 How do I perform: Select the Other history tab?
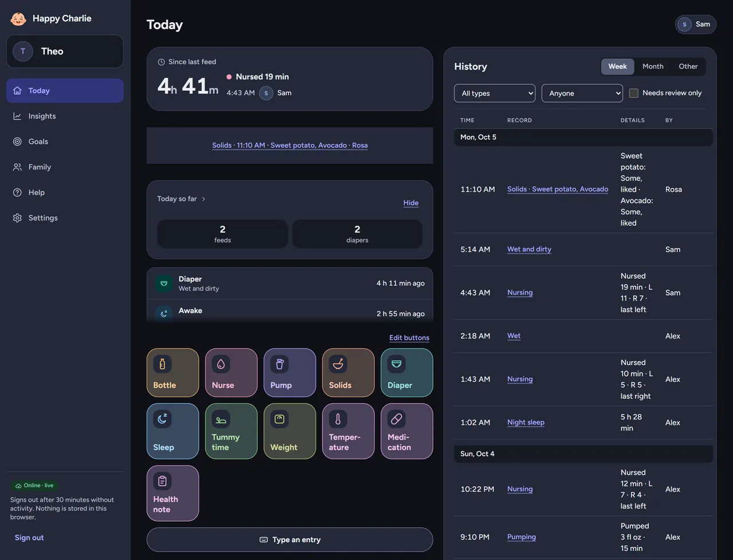pos(688,66)
